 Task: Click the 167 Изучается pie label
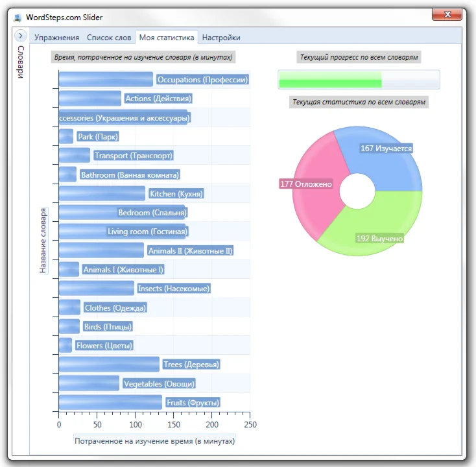[386, 149]
